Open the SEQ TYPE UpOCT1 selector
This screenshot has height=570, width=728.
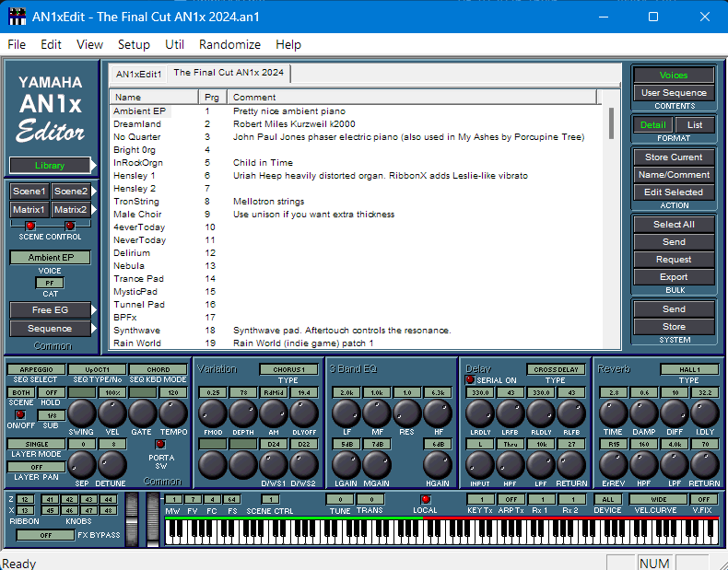[97, 369]
